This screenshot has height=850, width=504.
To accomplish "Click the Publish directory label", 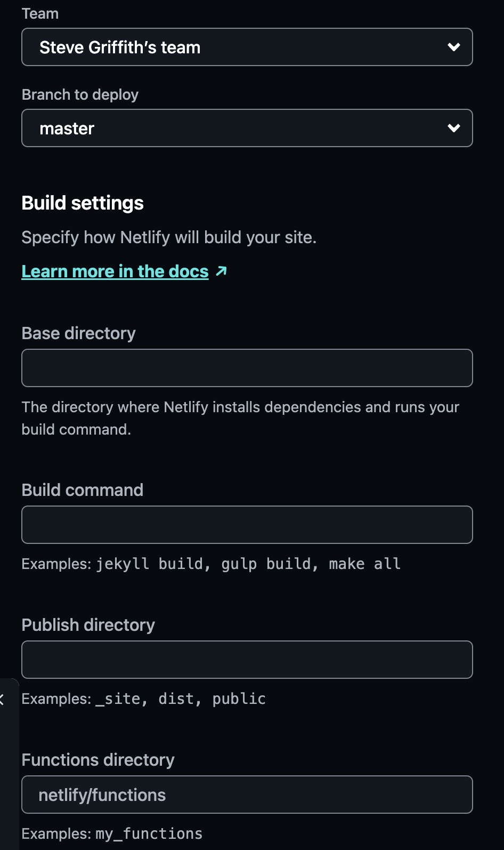I will [x=88, y=624].
